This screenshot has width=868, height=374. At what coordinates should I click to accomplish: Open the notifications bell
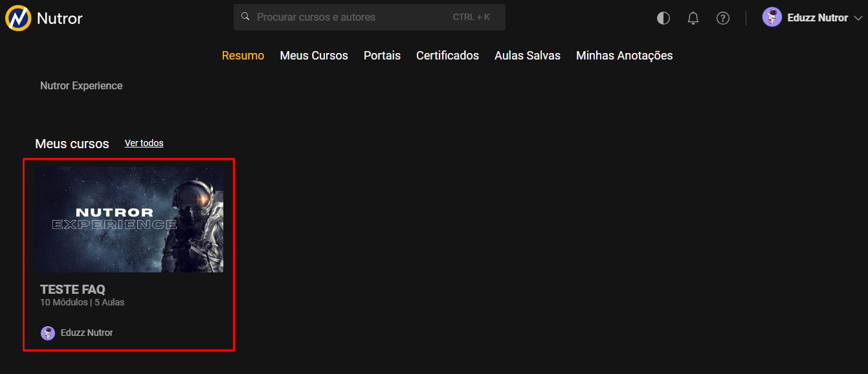[693, 18]
